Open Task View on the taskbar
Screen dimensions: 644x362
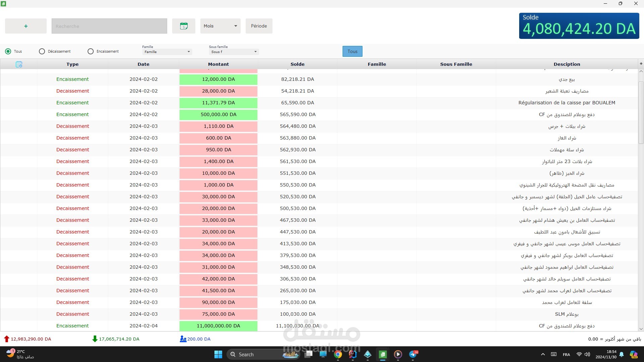[x=309, y=354]
